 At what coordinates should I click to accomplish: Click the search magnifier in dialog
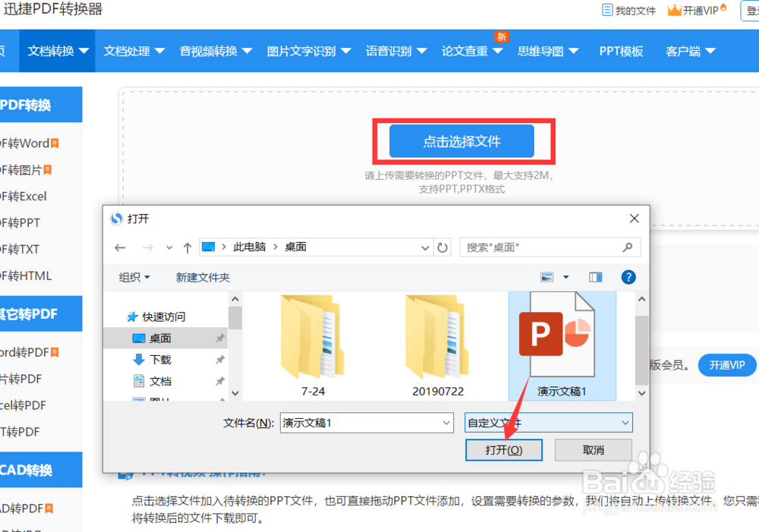coord(628,247)
